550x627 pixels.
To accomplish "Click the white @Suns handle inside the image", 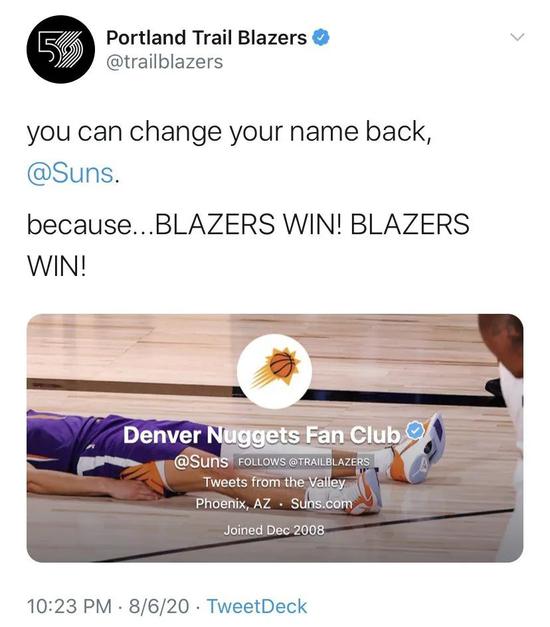I will (x=201, y=461).
